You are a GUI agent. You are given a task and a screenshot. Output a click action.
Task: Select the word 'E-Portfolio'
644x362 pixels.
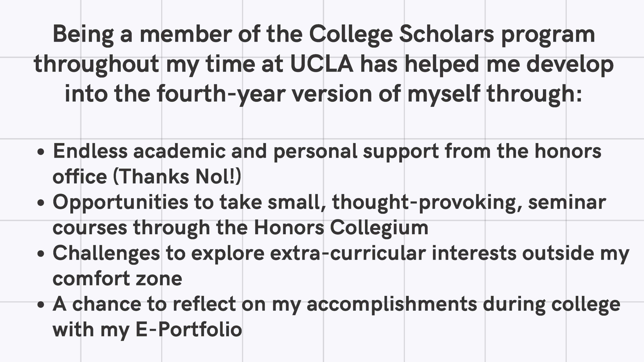(189, 330)
